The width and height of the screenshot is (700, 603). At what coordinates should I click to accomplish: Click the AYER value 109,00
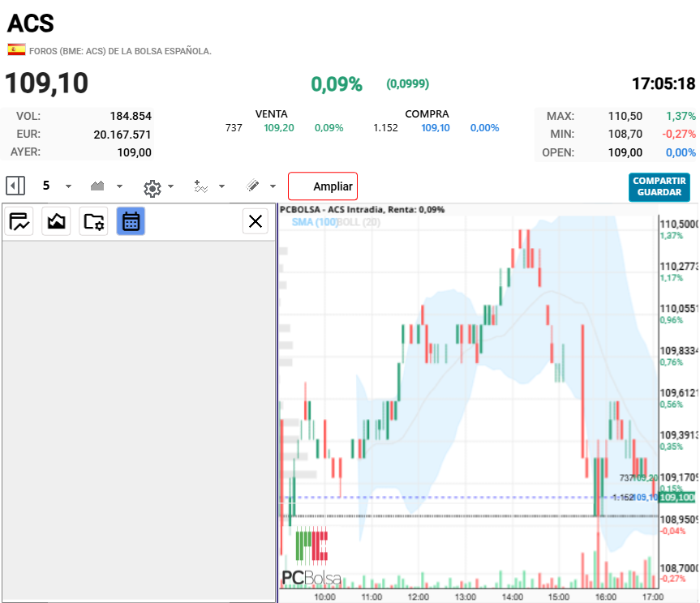coord(135,152)
